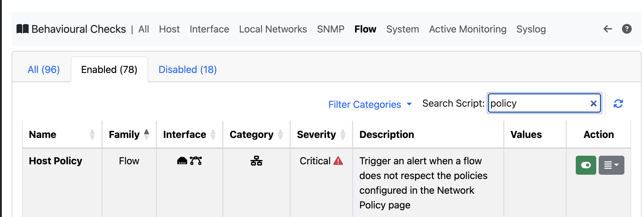Expand the Filter Categories dropdown
644x217 pixels.
pos(370,105)
